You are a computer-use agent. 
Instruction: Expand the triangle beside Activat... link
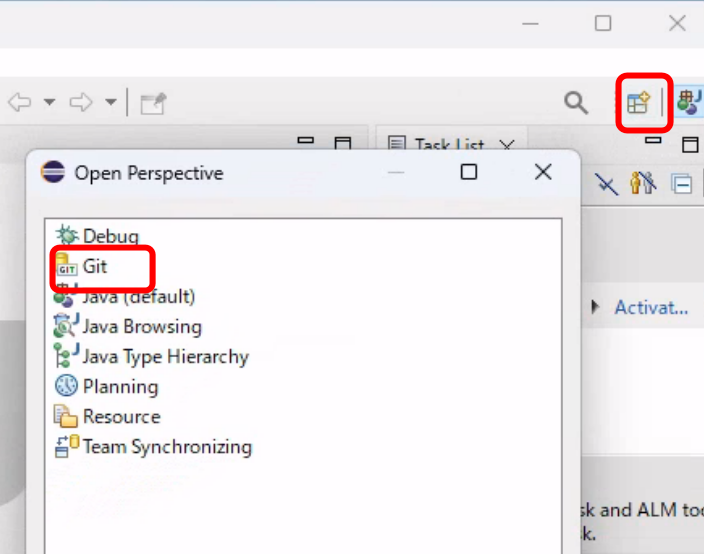click(x=596, y=307)
